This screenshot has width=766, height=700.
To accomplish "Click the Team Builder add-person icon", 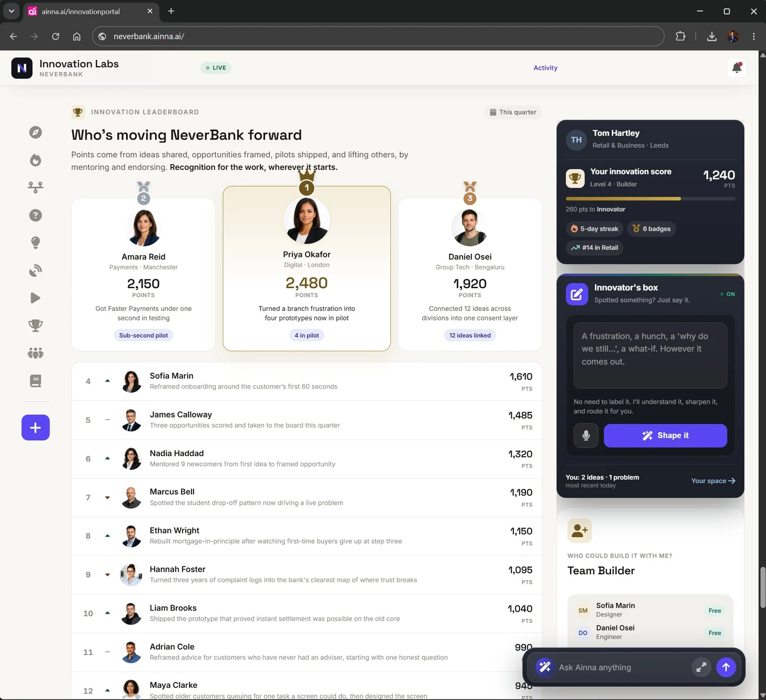I will click(x=579, y=531).
